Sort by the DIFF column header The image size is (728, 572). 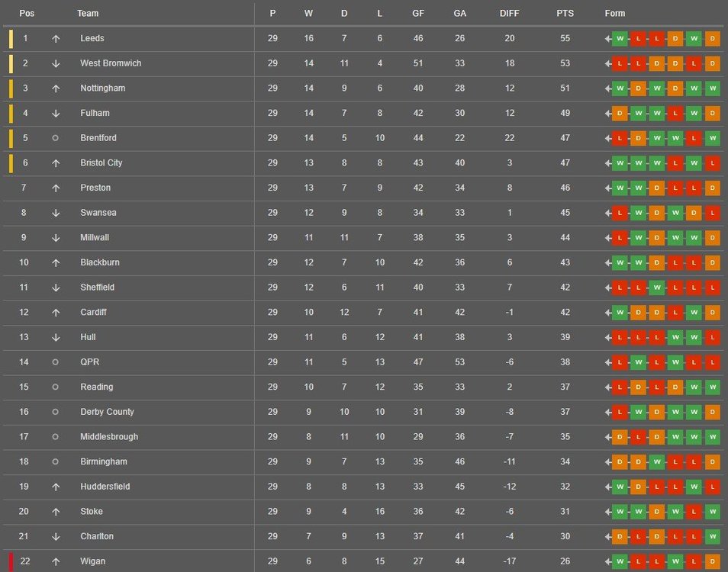tap(509, 14)
